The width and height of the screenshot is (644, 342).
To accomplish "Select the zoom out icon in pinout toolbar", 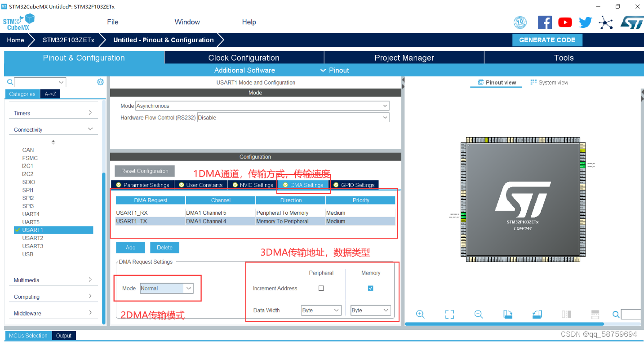I will (x=478, y=314).
